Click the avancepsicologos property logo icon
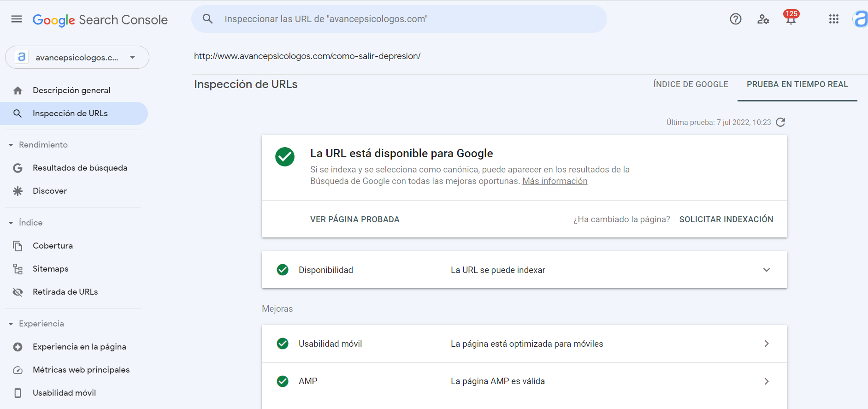This screenshot has width=868, height=409. click(21, 57)
